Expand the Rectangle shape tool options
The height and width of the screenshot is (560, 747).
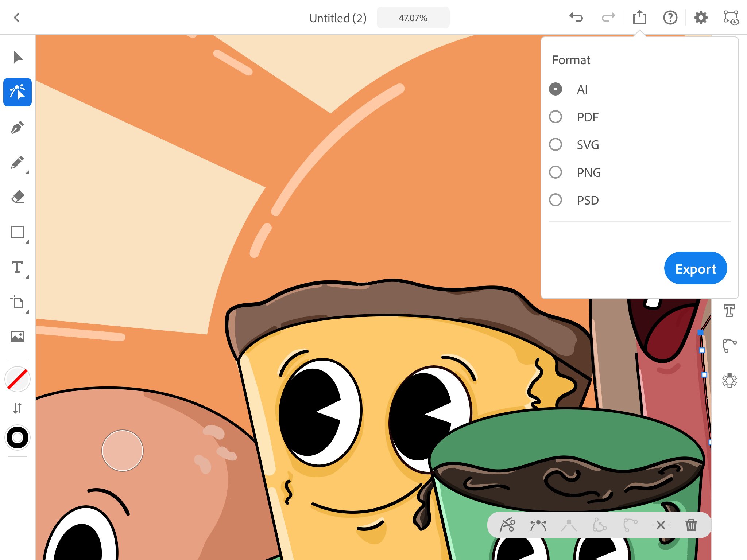(27, 242)
